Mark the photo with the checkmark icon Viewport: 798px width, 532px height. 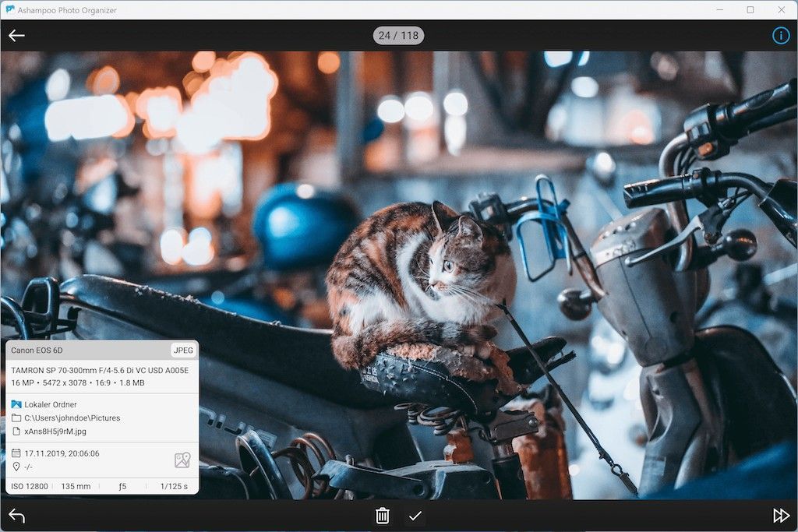[415, 516]
